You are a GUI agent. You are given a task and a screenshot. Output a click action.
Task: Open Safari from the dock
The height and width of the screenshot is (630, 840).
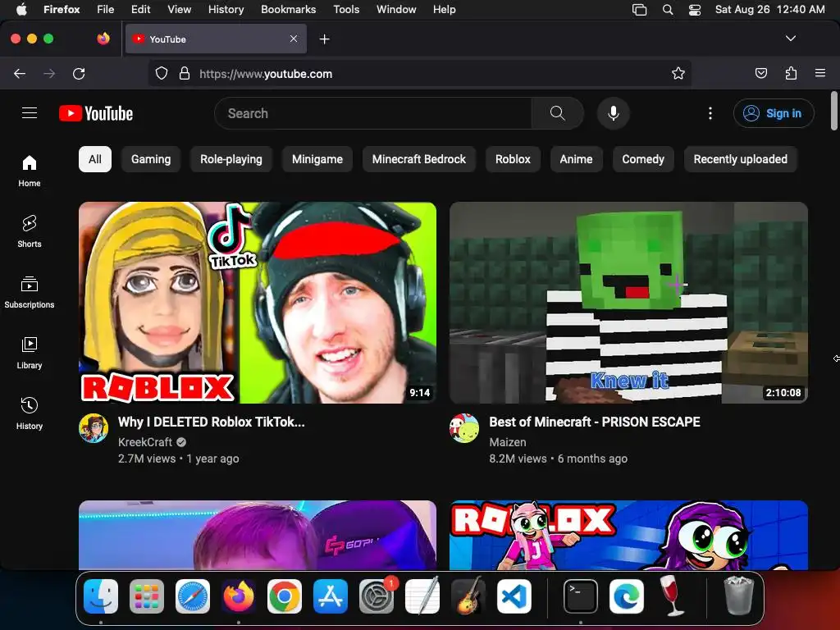tap(193, 596)
